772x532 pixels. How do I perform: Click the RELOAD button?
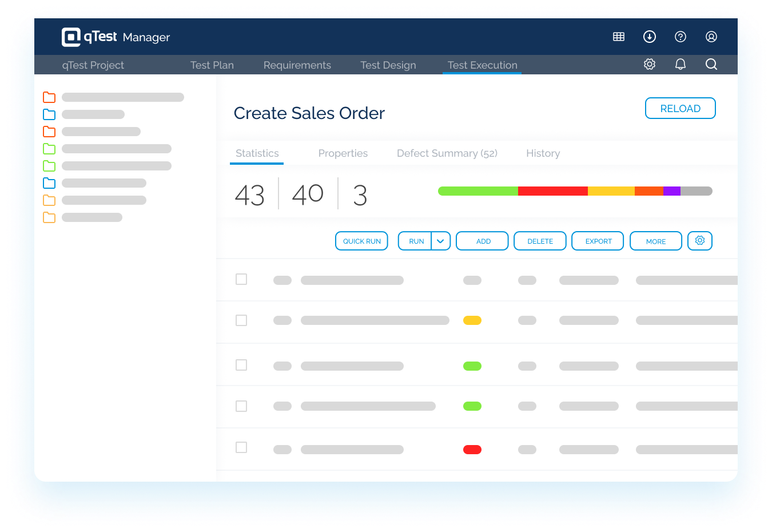(x=680, y=108)
